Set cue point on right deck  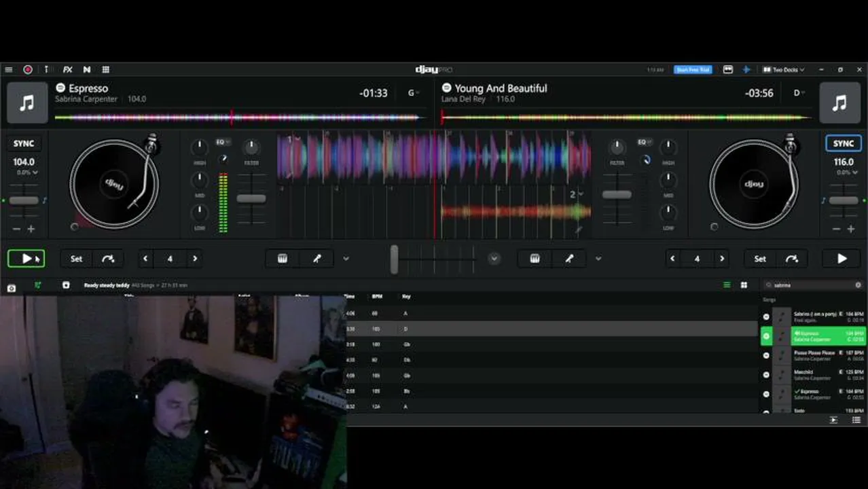(x=760, y=258)
